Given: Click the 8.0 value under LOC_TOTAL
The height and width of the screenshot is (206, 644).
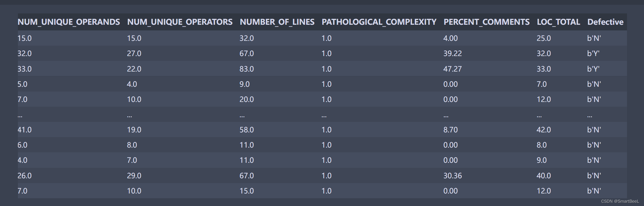Looking at the screenshot, I should point(542,145).
